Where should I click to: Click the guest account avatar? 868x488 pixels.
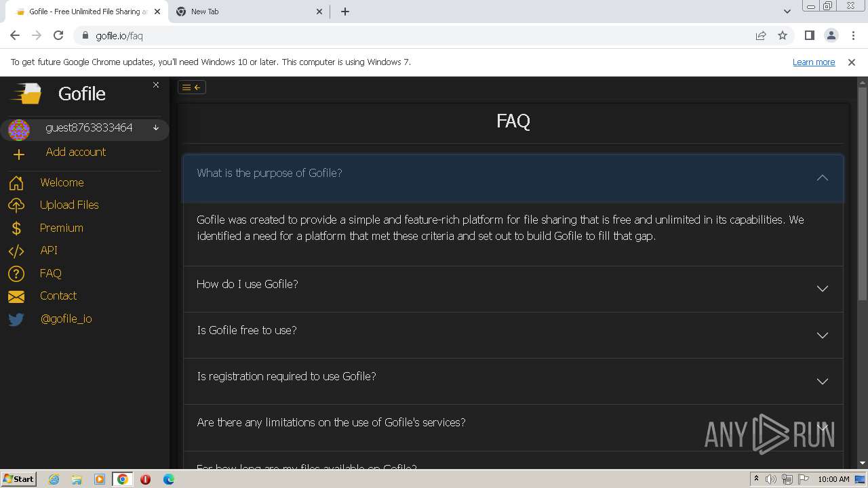click(x=18, y=129)
